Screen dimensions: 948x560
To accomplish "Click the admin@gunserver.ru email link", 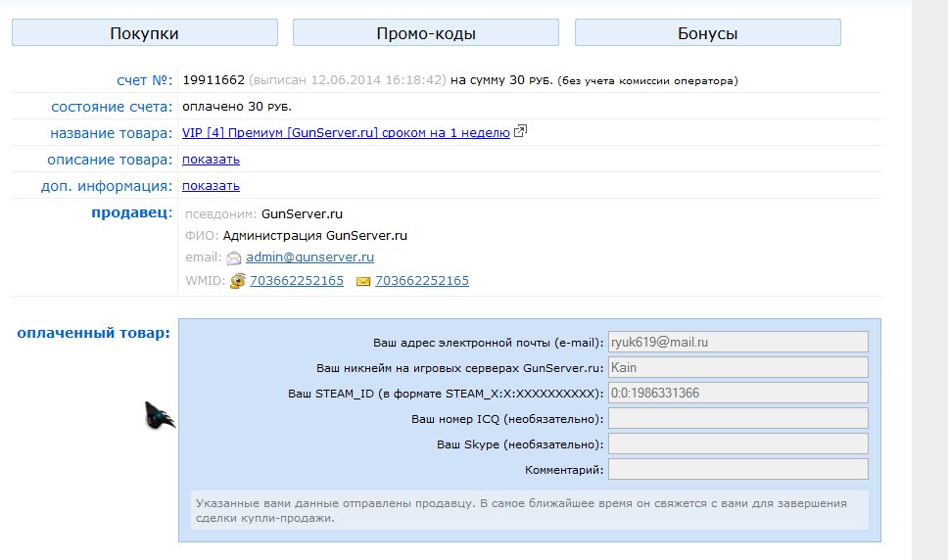I will (x=309, y=257).
